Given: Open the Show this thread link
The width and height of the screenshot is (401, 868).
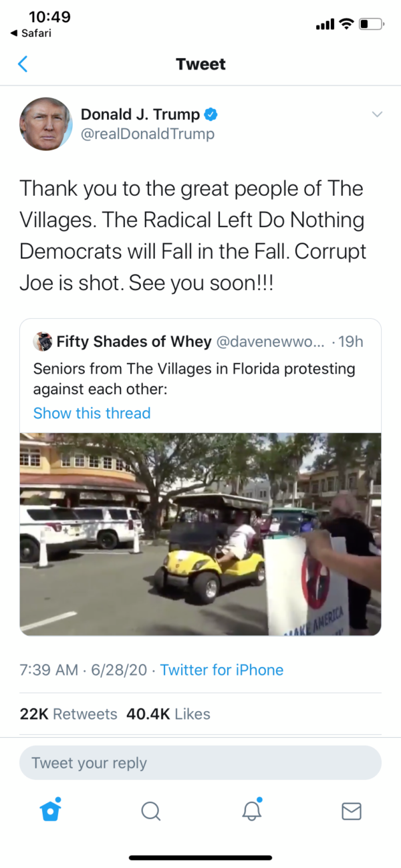Looking at the screenshot, I should 92,413.
